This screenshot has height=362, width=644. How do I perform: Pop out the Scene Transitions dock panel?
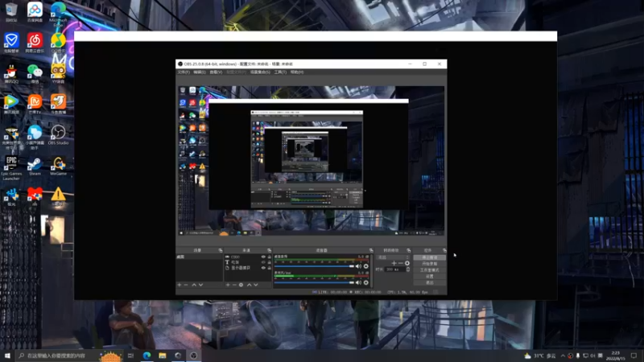coord(409,250)
